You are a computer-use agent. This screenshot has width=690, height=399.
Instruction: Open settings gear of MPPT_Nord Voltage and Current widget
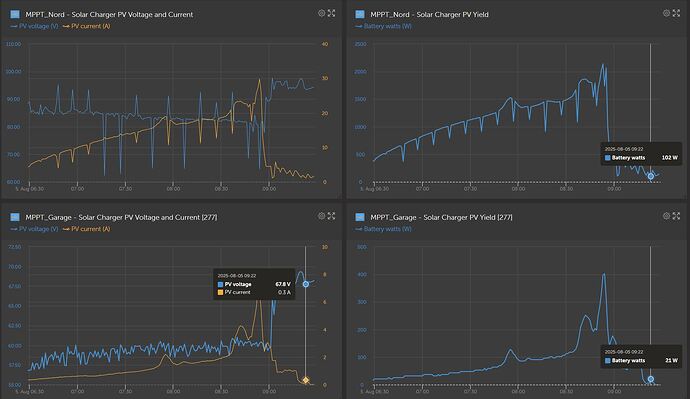(322, 13)
